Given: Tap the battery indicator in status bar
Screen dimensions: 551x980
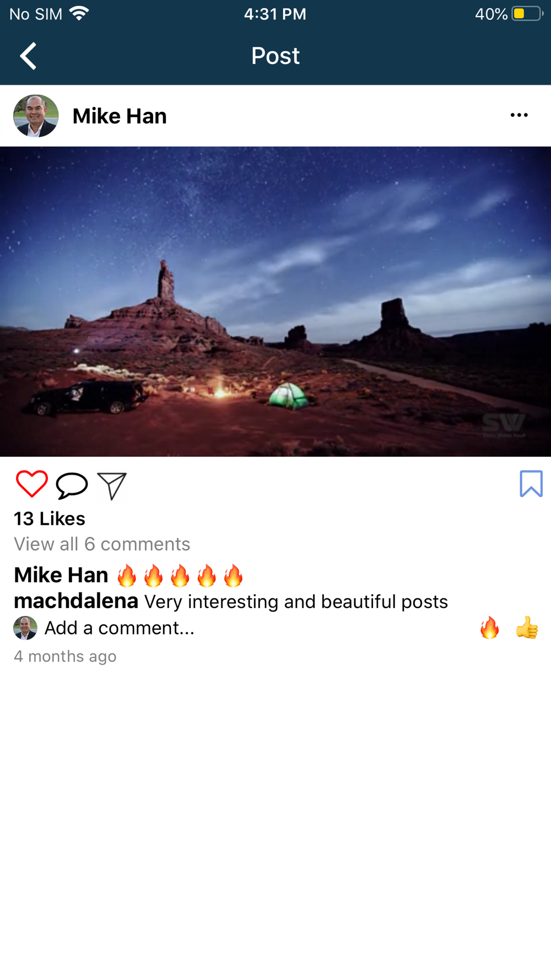Looking at the screenshot, I should pyautogui.click(x=527, y=14).
